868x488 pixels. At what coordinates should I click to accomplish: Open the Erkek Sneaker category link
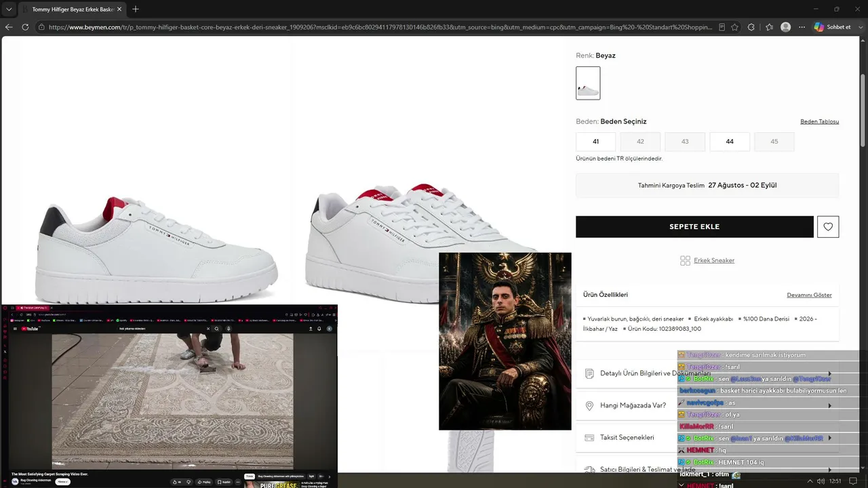(714, 260)
